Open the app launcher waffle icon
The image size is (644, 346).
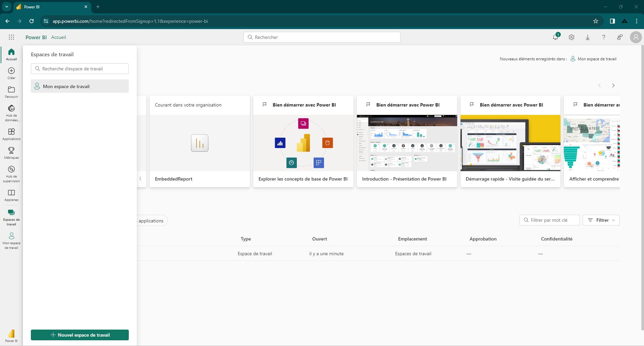click(11, 37)
